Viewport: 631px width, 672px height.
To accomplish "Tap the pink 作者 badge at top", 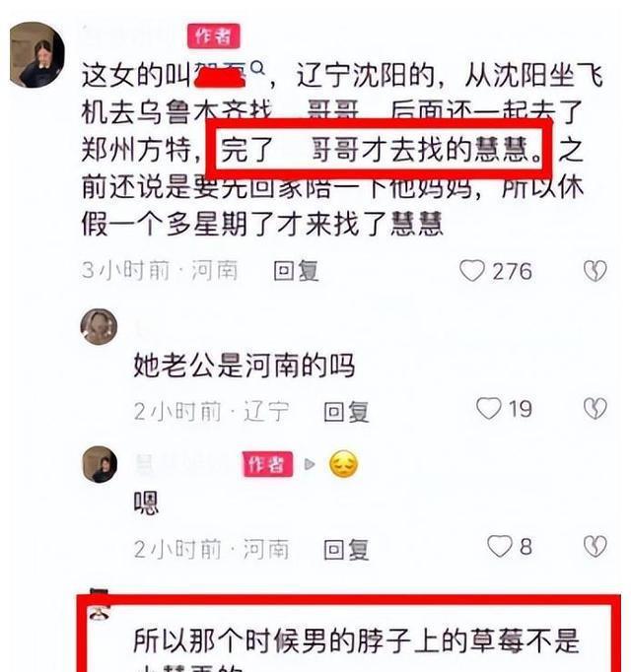I will pyautogui.click(x=213, y=36).
